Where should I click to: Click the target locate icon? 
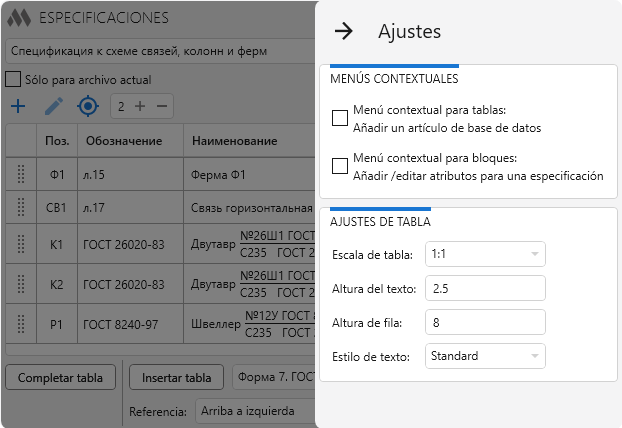pos(88,106)
